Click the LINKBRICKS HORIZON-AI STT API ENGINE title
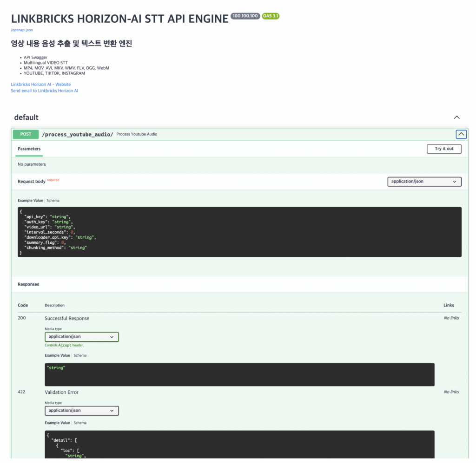The width and height of the screenshot is (476, 463). pos(119,19)
